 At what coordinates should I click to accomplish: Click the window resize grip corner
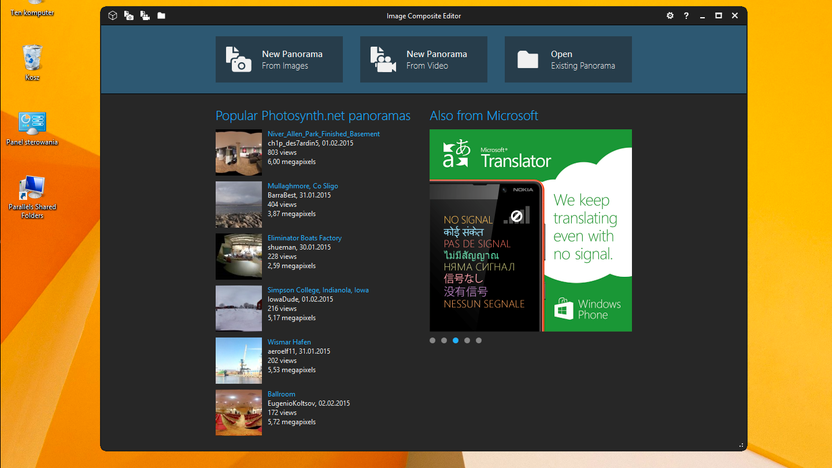(741, 445)
